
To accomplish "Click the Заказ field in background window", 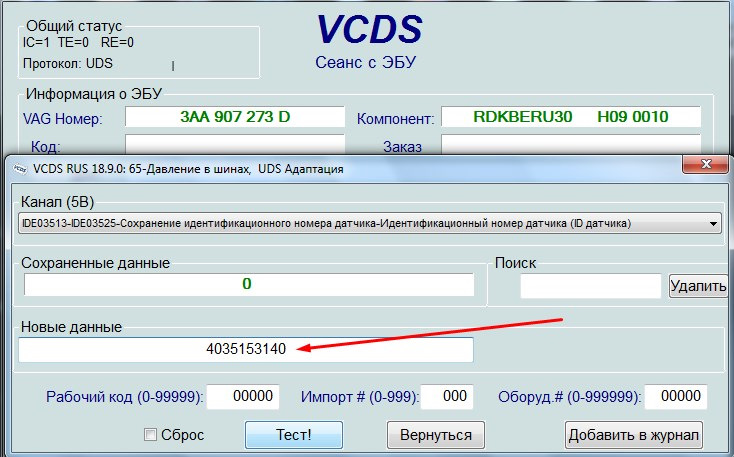I will point(571,144).
